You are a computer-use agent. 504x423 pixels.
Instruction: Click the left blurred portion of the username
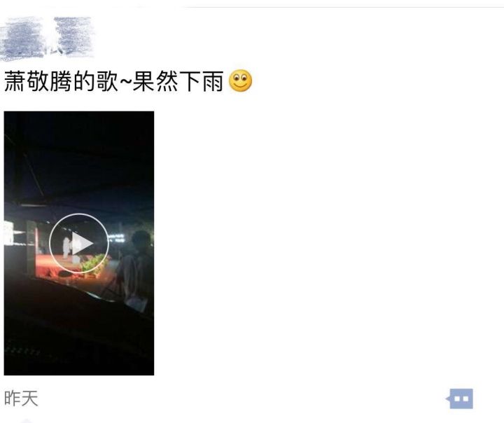(x=22, y=39)
